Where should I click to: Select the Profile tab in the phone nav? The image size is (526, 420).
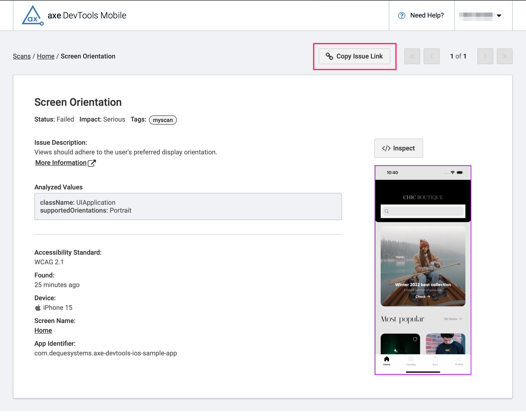(x=459, y=361)
